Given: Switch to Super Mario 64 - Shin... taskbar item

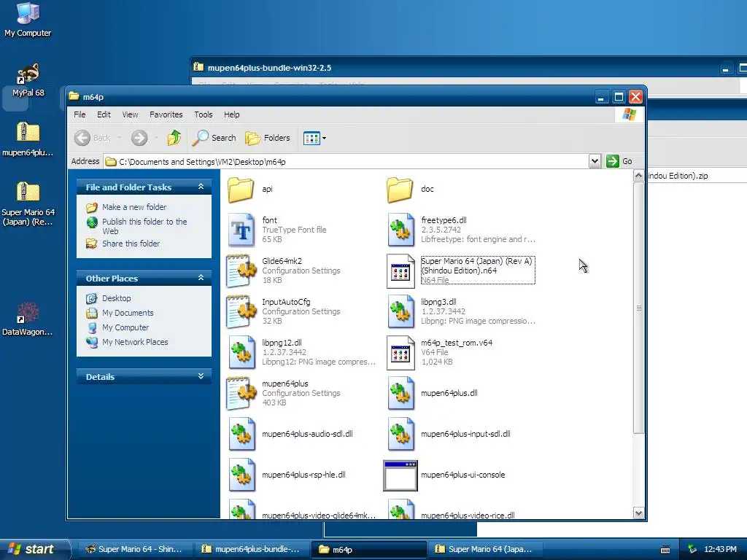Looking at the screenshot, I should [133, 549].
